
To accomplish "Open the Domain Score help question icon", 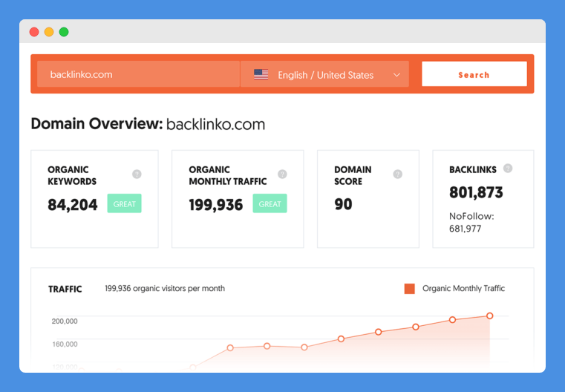I will [x=397, y=174].
